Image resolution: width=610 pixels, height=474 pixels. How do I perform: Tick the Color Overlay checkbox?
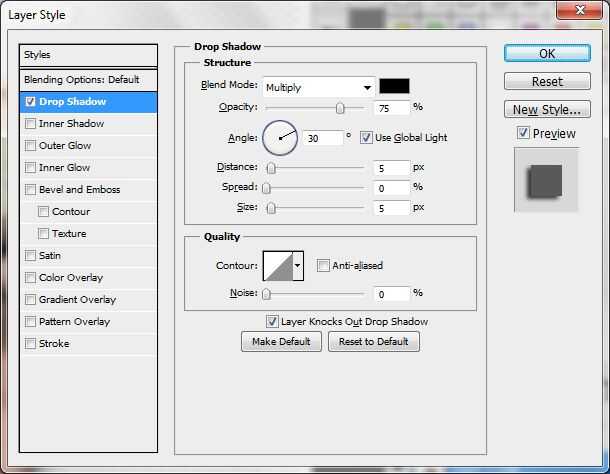tap(30, 277)
